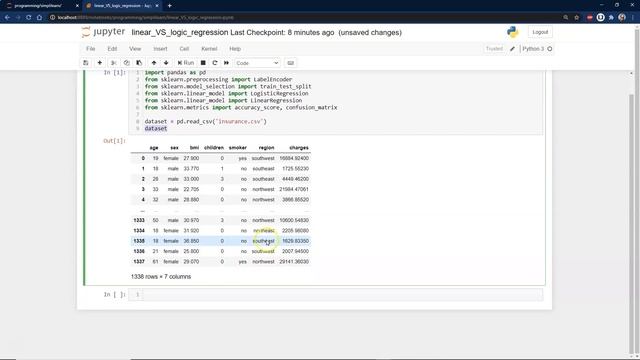The image size is (640, 360).
Task: Open the Help menu
Action: pyautogui.click(x=235, y=49)
